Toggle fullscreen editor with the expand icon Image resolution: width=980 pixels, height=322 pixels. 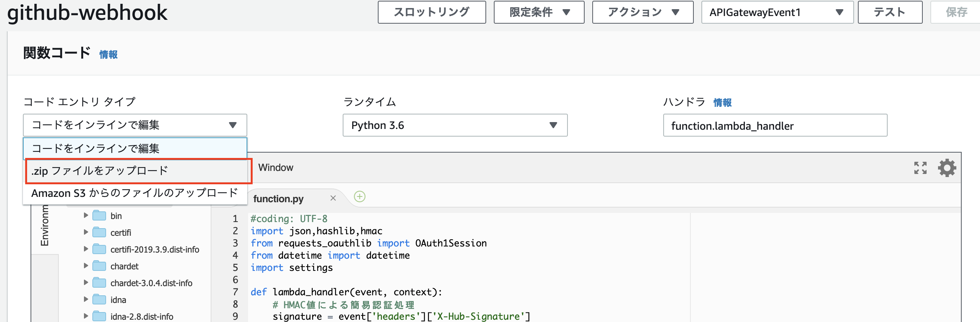click(920, 168)
